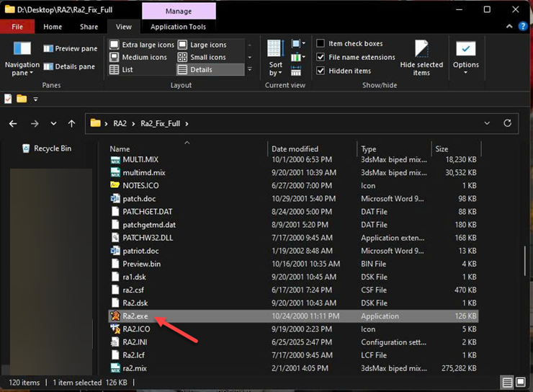Open the File tab
The image size is (533, 392).
[x=17, y=27]
